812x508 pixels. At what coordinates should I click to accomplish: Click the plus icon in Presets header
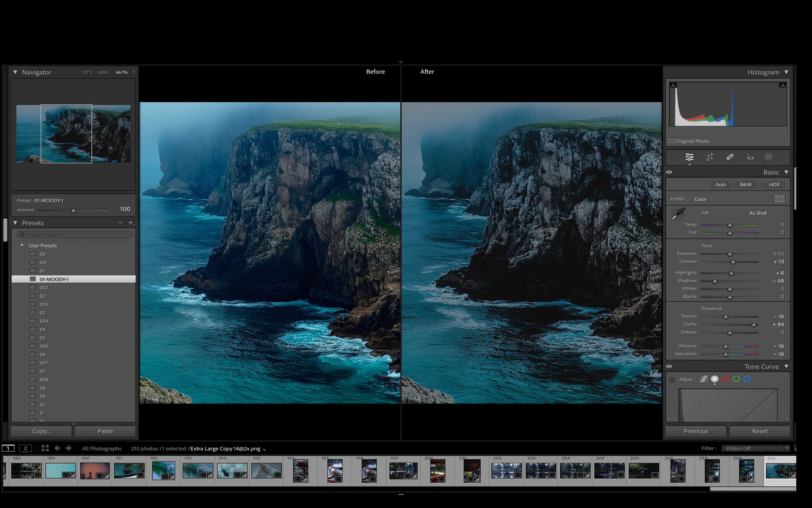point(131,223)
